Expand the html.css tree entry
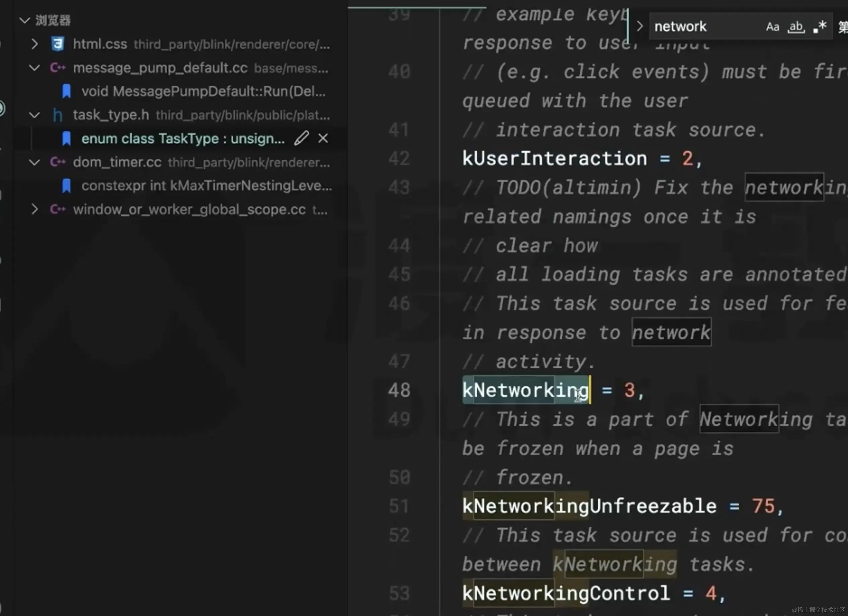This screenshot has height=616, width=848. coord(34,44)
